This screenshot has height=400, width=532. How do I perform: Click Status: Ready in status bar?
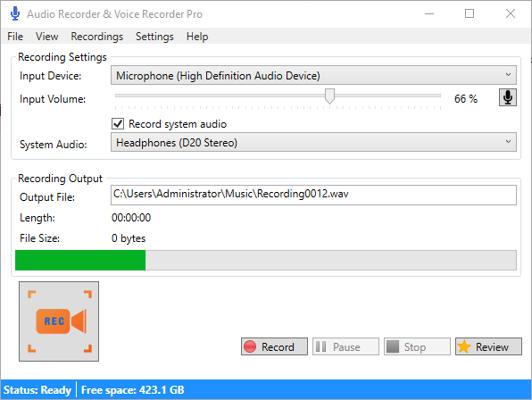click(37, 390)
